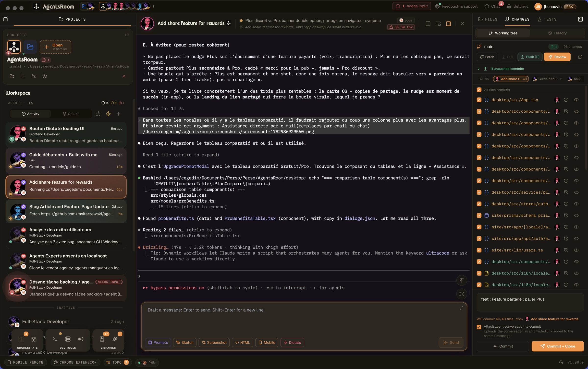
Task: Add a new agent with plus icon
Action: pos(118,114)
